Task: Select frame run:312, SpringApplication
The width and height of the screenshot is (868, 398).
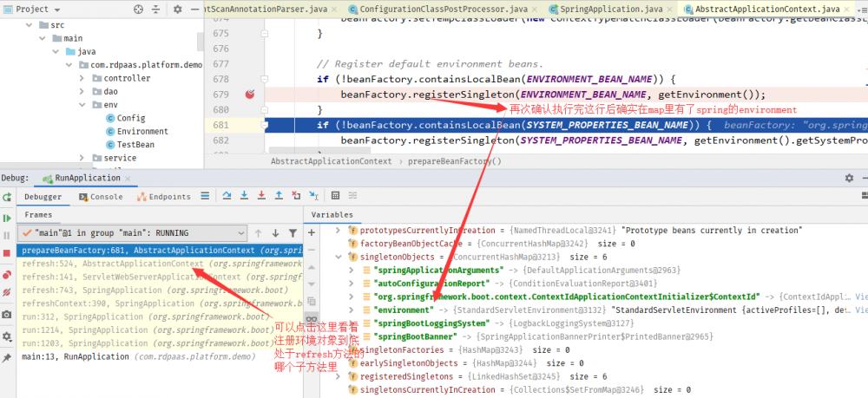Action: pos(160,316)
